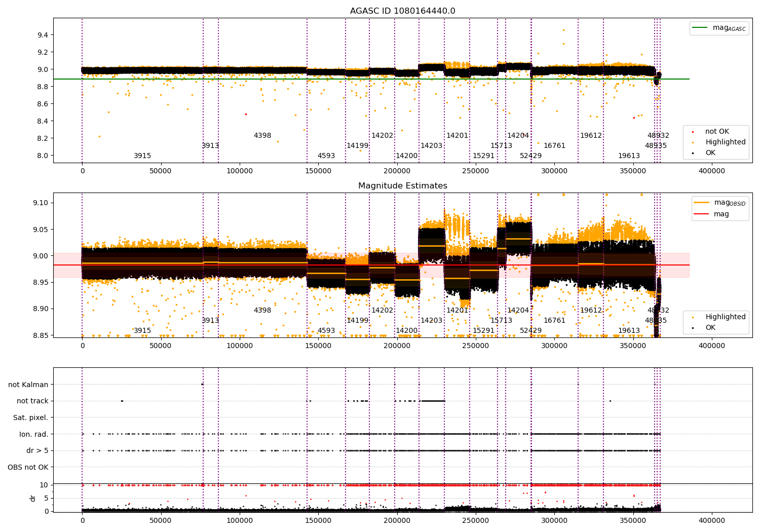Click the 8.95 y-axis tick label

click(41, 282)
